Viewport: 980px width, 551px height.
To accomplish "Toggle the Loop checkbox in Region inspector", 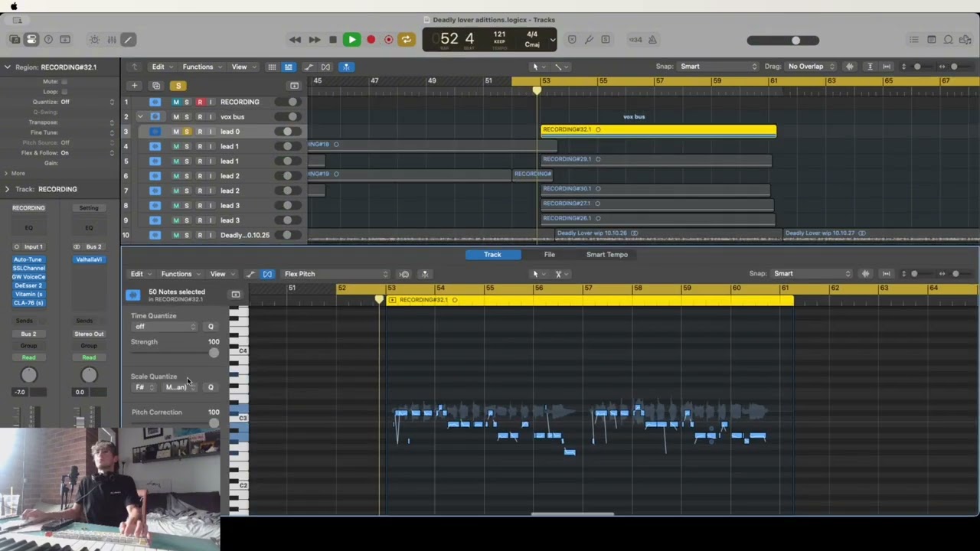I will point(64,92).
